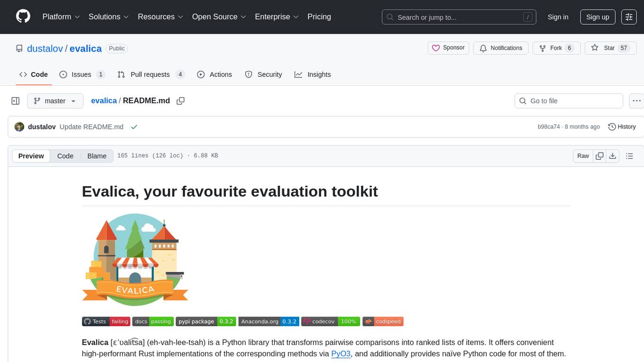Open the codspeed badge

pos(383,321)
